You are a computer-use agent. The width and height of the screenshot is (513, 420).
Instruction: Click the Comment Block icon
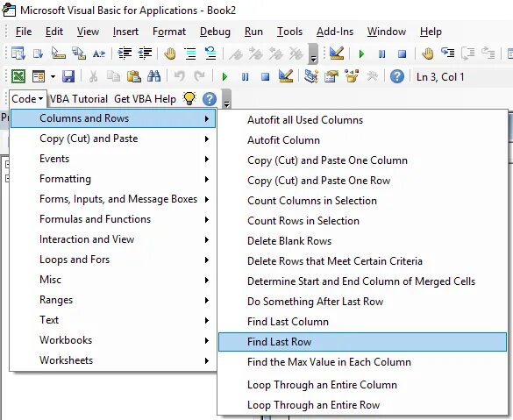(190, 53)
